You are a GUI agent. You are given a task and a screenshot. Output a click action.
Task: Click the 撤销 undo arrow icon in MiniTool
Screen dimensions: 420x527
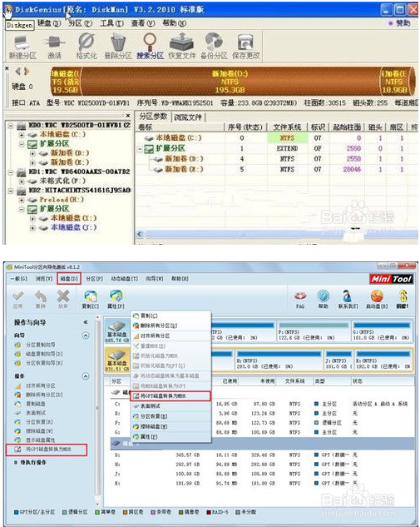[x=41, y=296]
